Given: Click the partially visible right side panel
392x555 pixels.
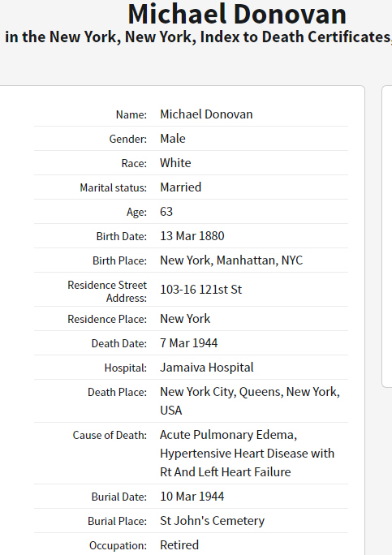Looking at the screenshot, I should click(387, 236).
